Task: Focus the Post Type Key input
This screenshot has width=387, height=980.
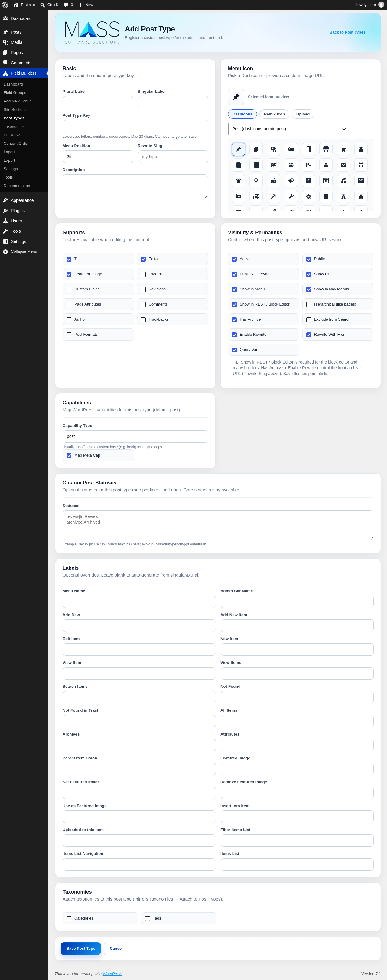Action: [x=135, y=126]
